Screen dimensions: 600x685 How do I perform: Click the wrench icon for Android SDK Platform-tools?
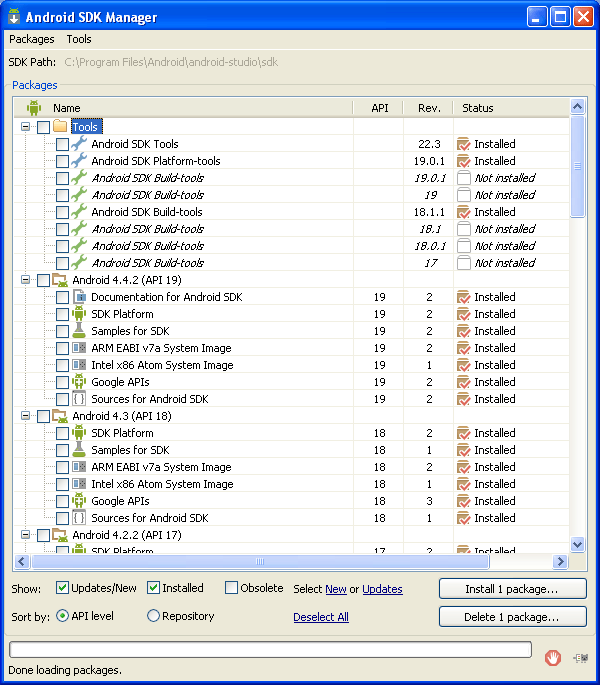click(79, 161)
